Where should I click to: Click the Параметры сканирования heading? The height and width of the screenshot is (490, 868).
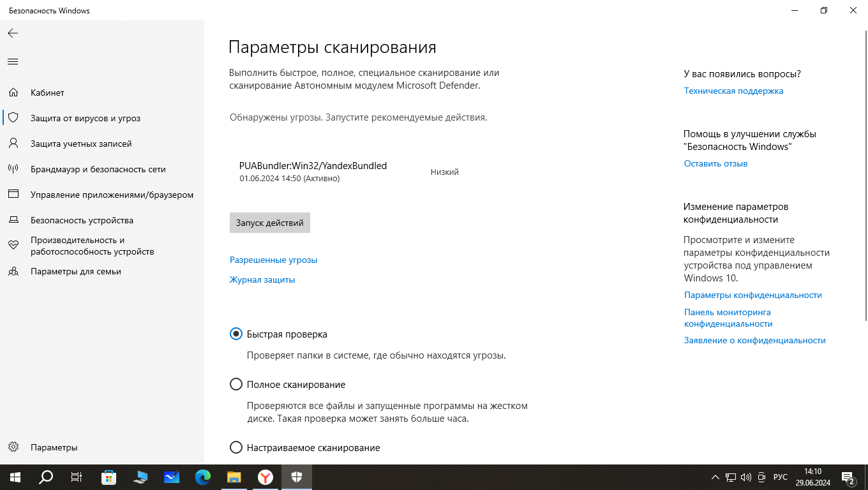333,48
